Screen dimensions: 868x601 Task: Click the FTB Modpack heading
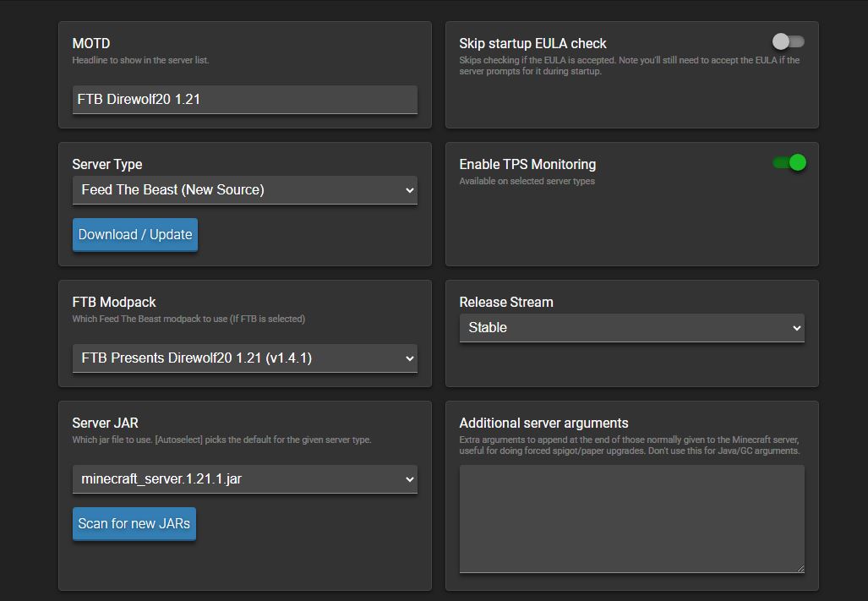(114, 302)
